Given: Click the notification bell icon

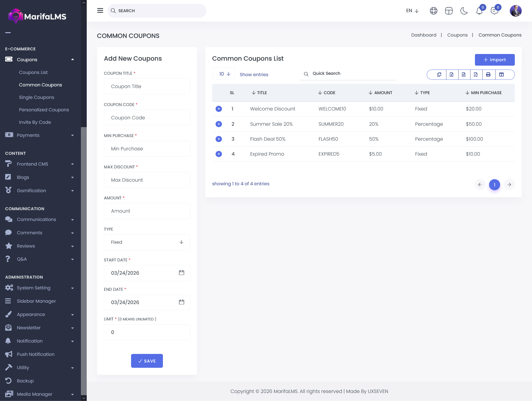Looking at the screenshot, I should [x=479, y=11].
